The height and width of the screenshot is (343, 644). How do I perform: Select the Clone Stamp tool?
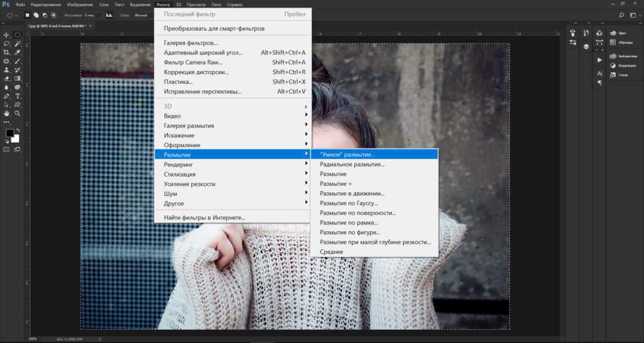6,70
